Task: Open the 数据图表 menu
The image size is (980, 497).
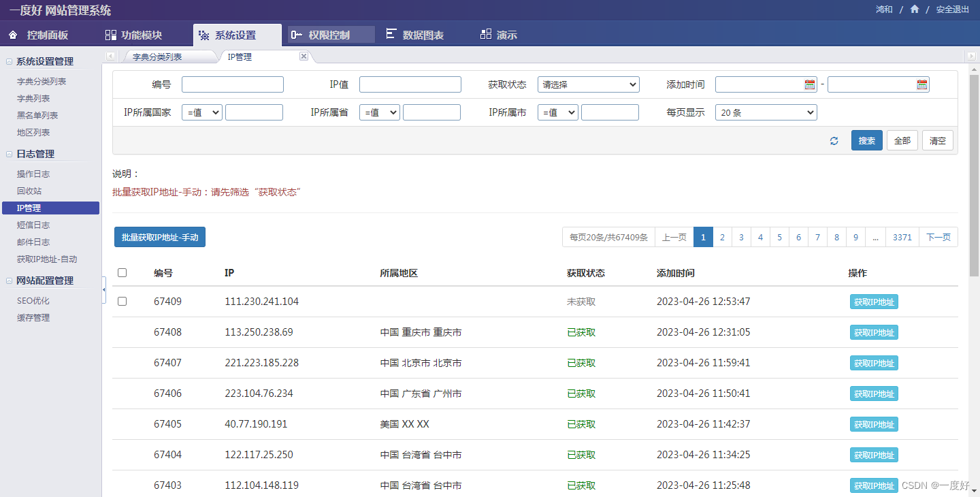Action: coord(423,35)
